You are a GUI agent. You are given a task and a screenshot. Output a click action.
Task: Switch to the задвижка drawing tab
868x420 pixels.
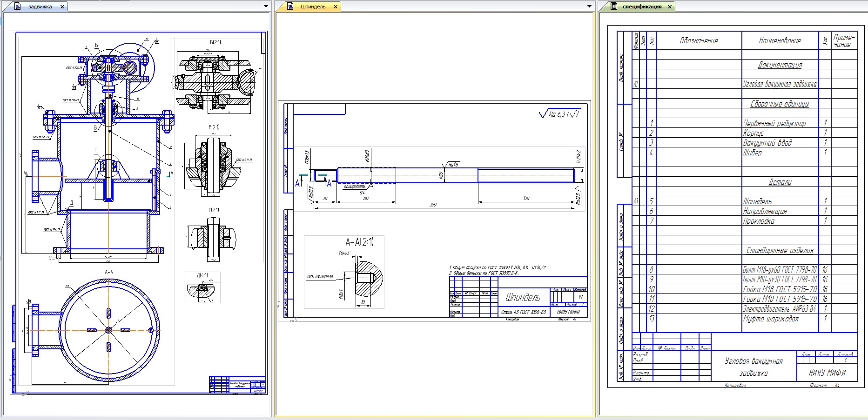pyautogui.click(x=40, y=7)
